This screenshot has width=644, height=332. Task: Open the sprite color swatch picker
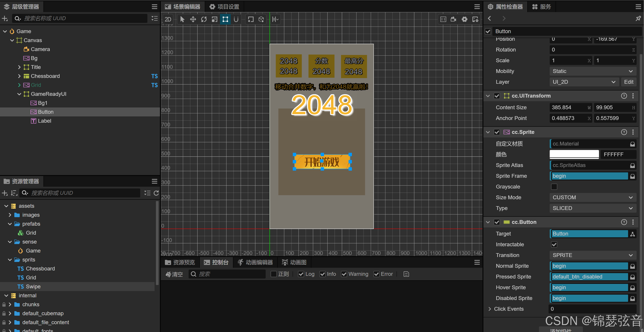[x=574, y=154]
